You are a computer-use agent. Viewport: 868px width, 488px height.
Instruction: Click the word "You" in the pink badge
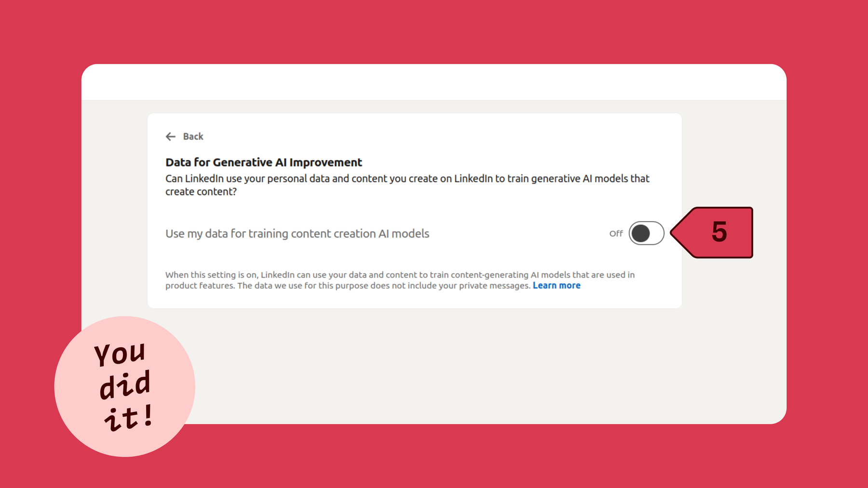pos(120,354)
